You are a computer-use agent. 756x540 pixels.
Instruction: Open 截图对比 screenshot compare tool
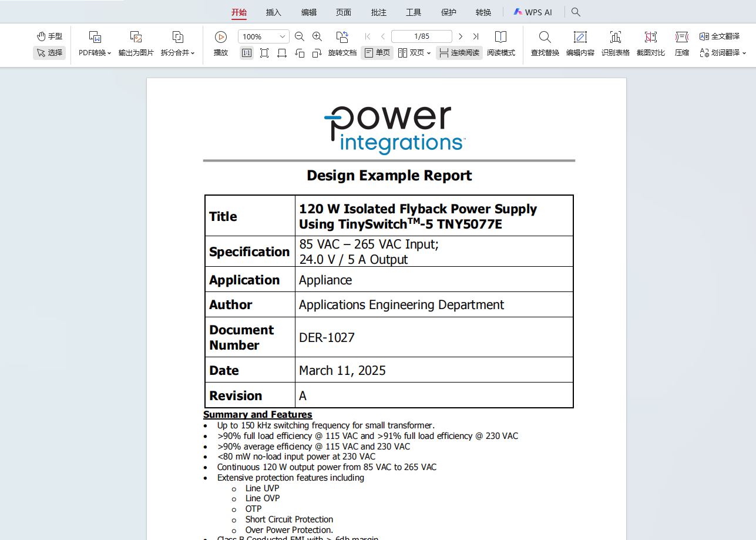[x=651, y=44]
